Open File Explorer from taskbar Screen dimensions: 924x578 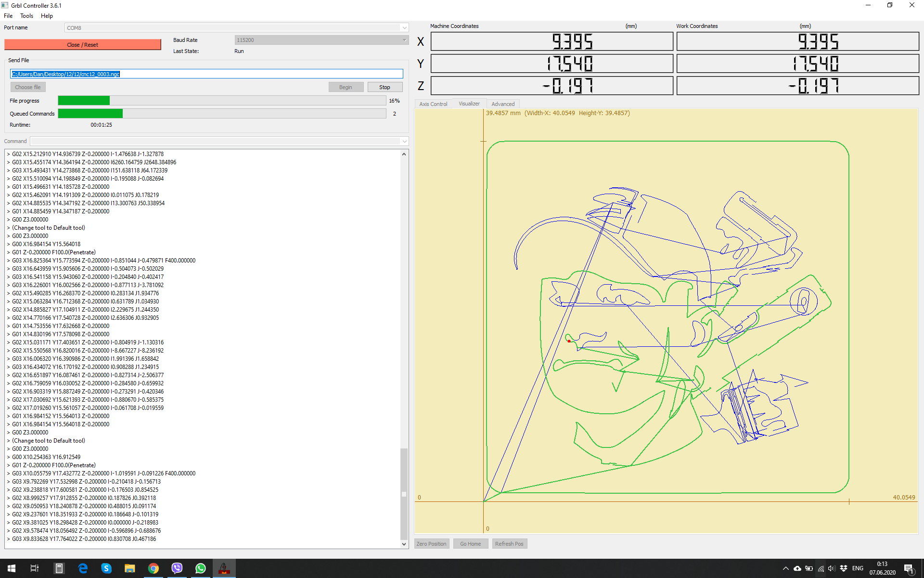click(130, 568)
